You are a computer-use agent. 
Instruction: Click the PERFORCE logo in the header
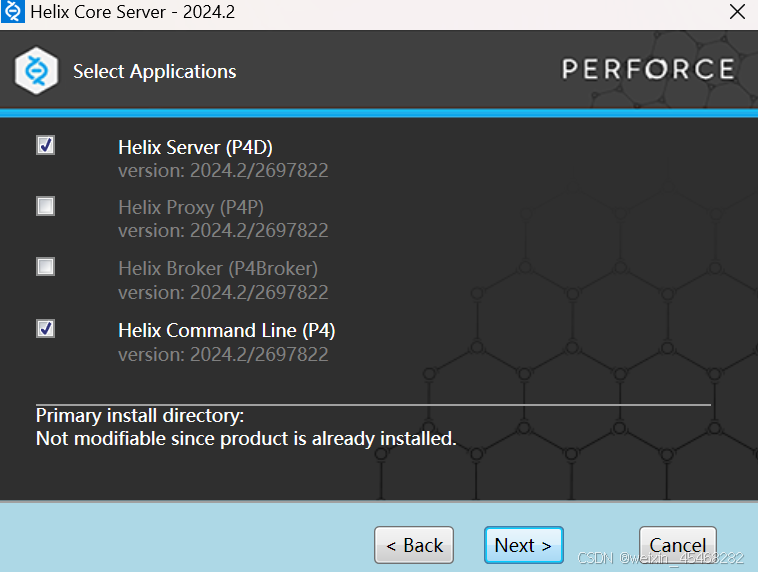648,69
